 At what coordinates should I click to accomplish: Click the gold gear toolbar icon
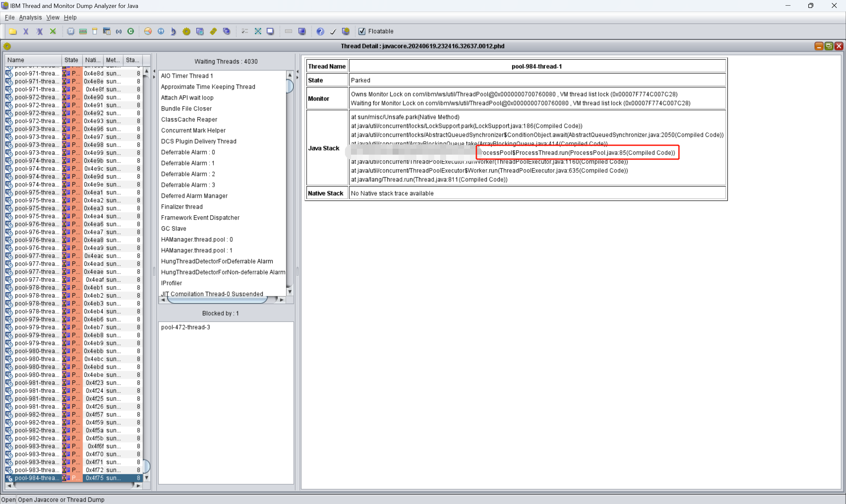[186, 31]
